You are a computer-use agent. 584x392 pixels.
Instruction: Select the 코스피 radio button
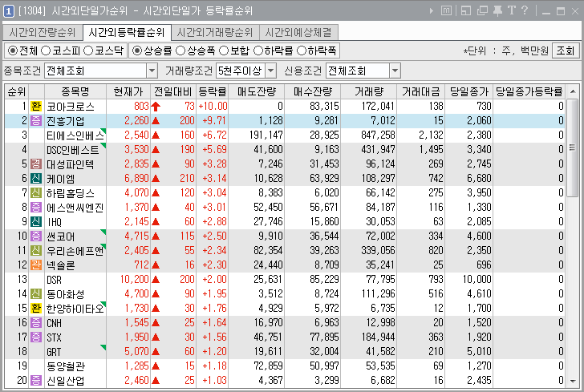(x=46, y=51)
